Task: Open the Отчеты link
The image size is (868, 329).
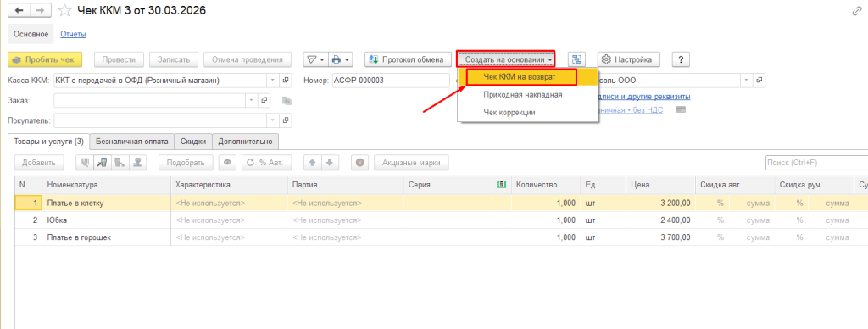Action: pyautogui.click(x=73, y=34)
